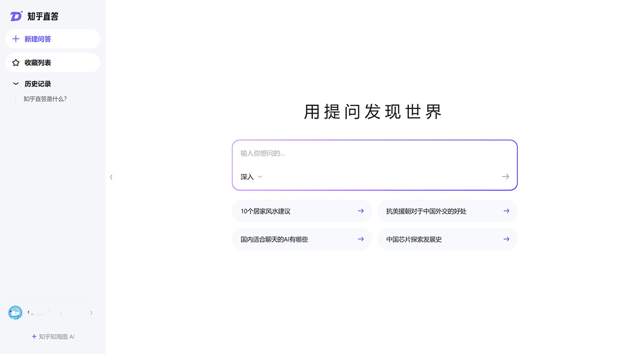
Task: Click the arrow on the 中国芯片探索发展史 card
Action: tap(506, 239)
